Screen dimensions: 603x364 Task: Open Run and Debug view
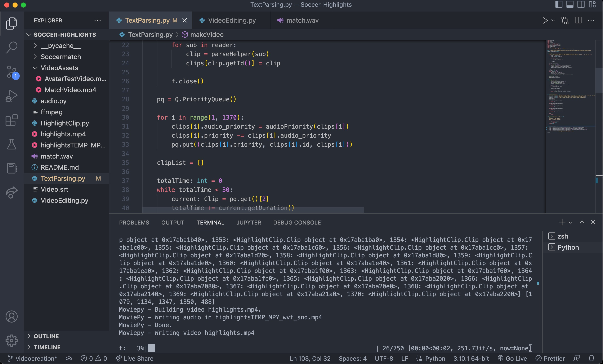[x=12, y=96]
